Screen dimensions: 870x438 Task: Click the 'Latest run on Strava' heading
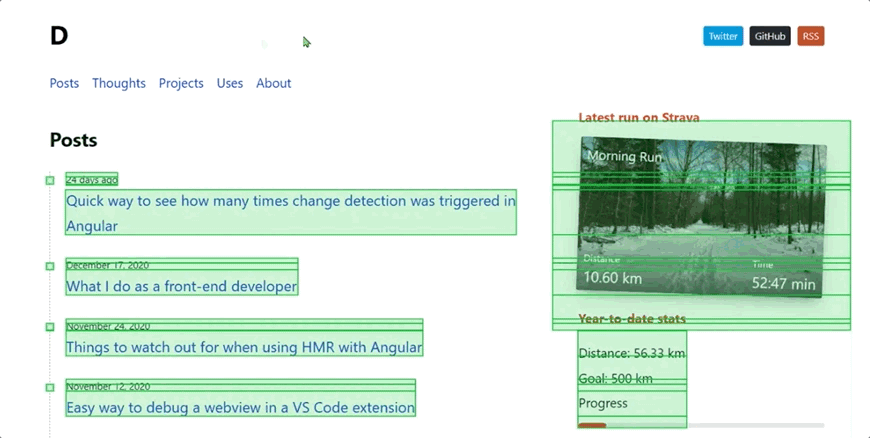(x=639, y=117)
